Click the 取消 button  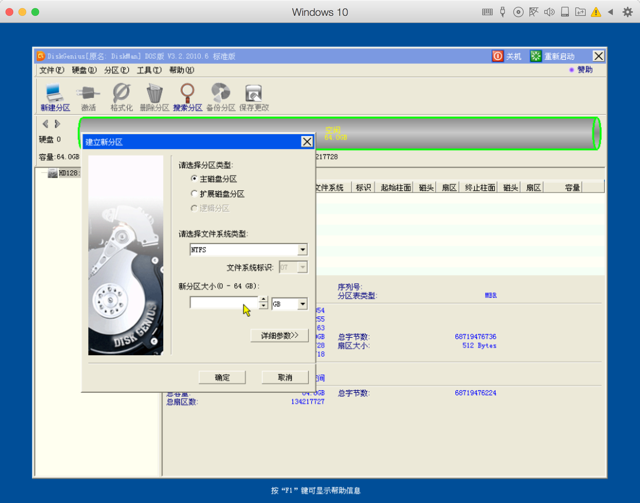tap(285, 377)
